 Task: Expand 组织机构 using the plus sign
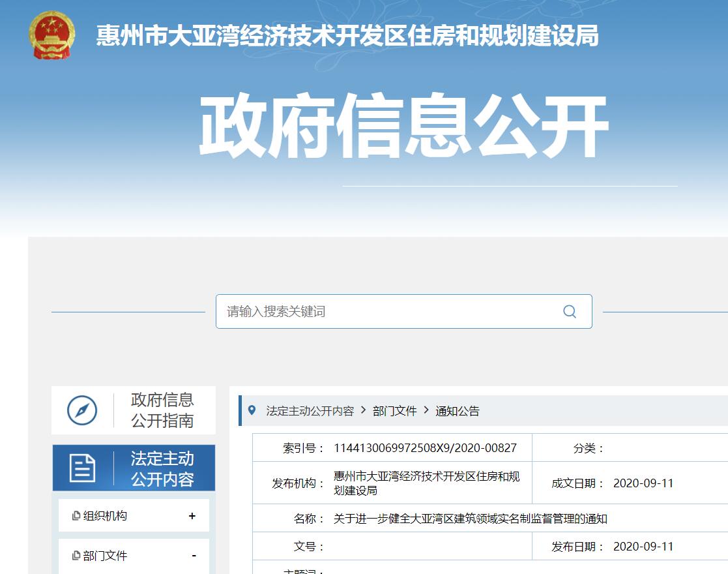tap(191, 515)
